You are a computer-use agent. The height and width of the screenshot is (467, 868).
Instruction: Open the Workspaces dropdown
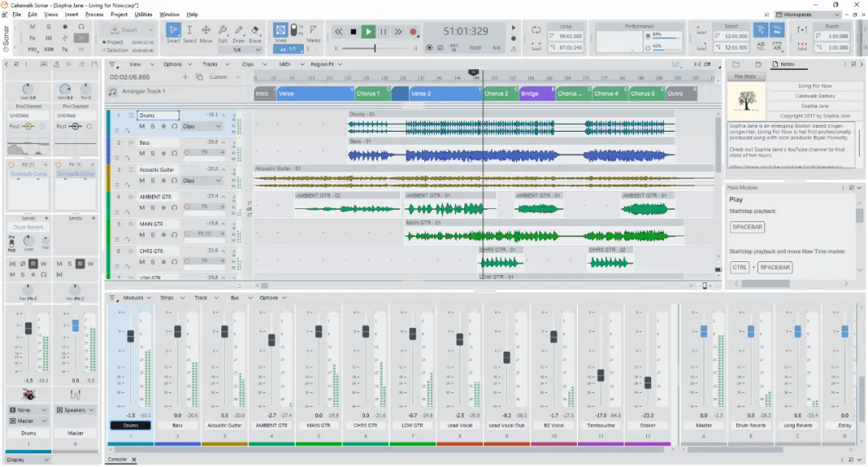click(807, 14)
